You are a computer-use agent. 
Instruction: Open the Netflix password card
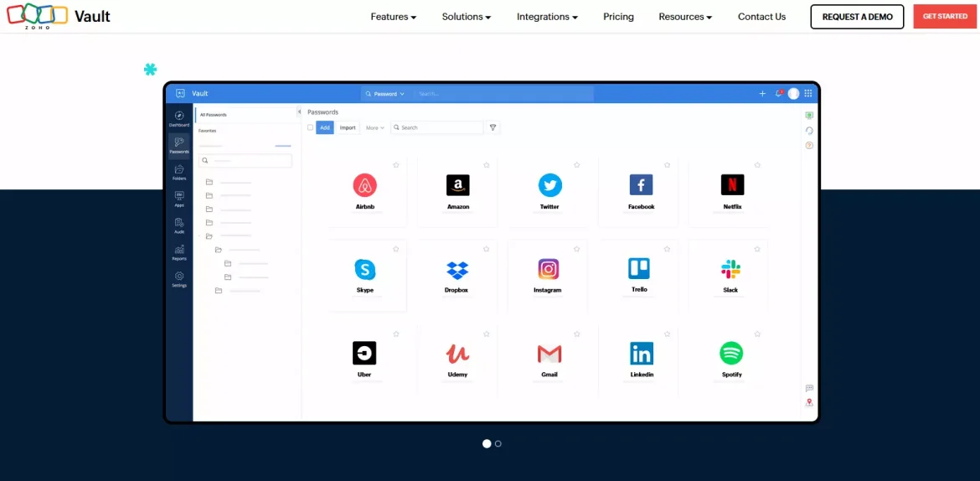point(730,192)
